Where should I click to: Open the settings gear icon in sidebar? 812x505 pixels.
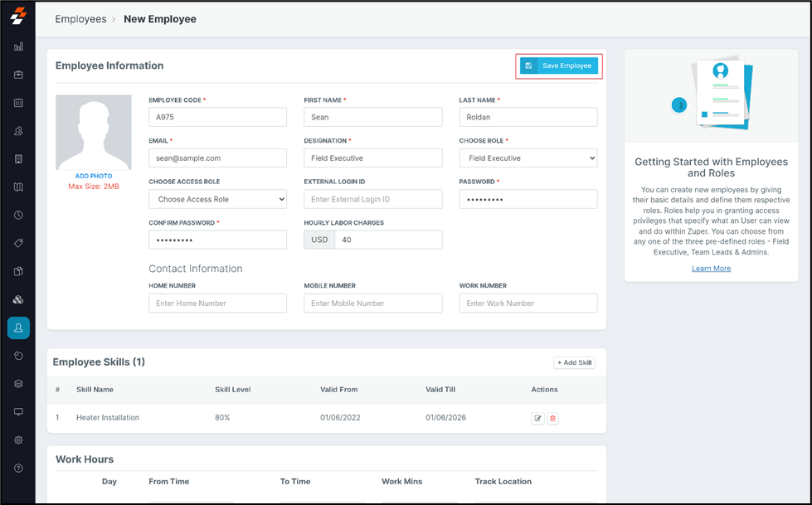click(18, 440)
